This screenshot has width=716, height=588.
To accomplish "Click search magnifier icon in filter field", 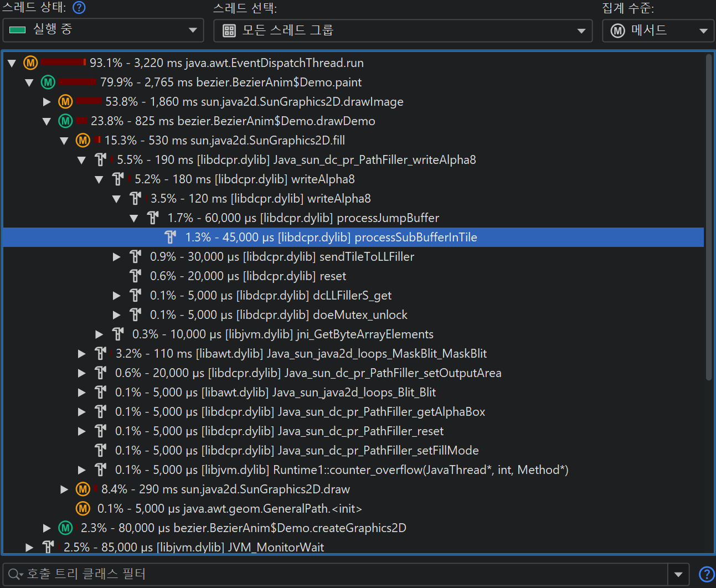I will tap(15, 575).
